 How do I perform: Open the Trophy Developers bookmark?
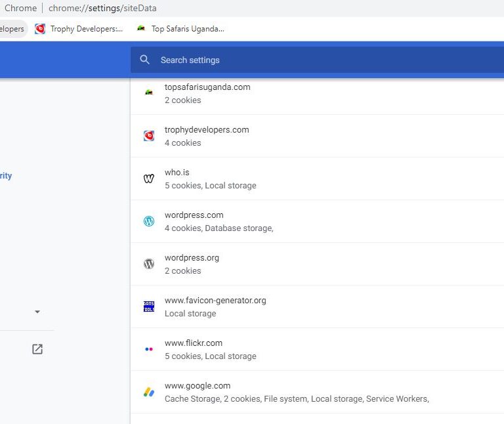pos(79,29)
